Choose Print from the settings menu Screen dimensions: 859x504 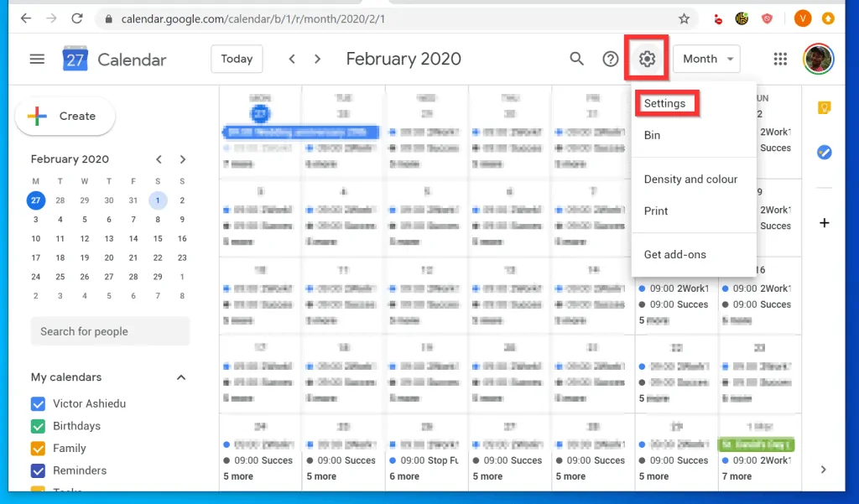658,211
